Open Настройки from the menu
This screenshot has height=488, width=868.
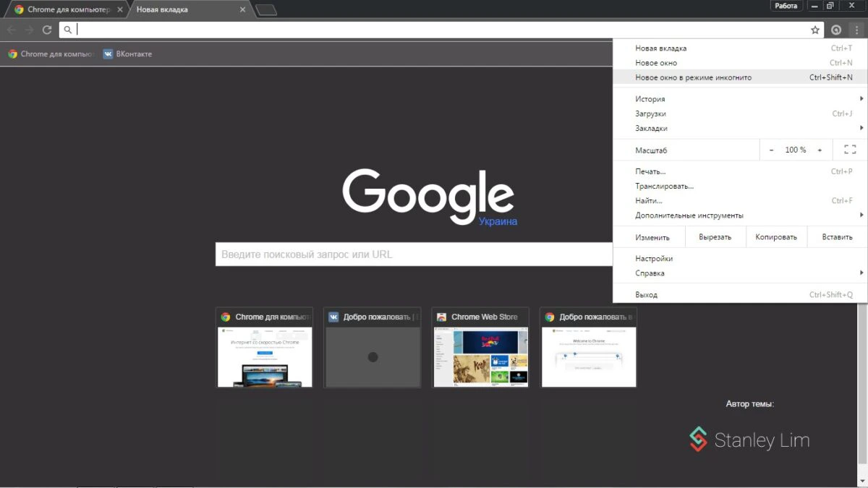pyautogui.click(x=654, y=259)
